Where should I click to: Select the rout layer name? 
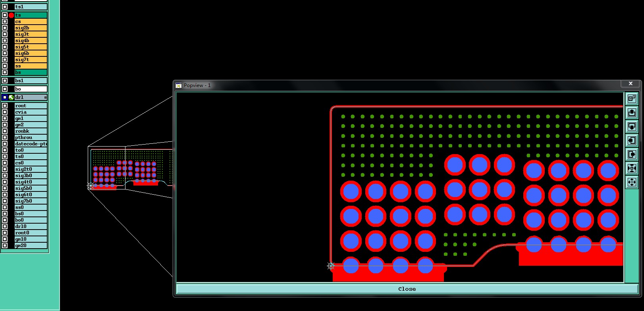point(31,106)
